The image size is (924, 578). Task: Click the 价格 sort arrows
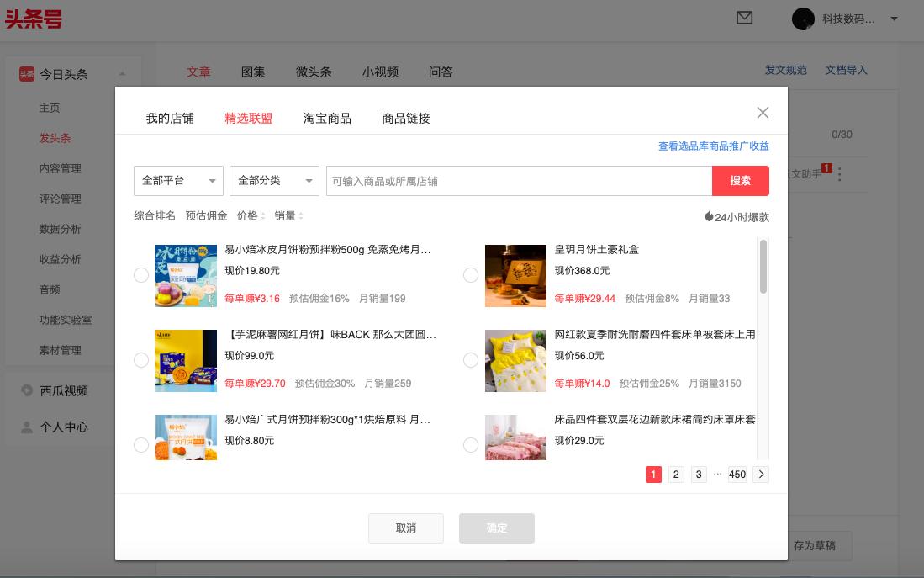262,216
